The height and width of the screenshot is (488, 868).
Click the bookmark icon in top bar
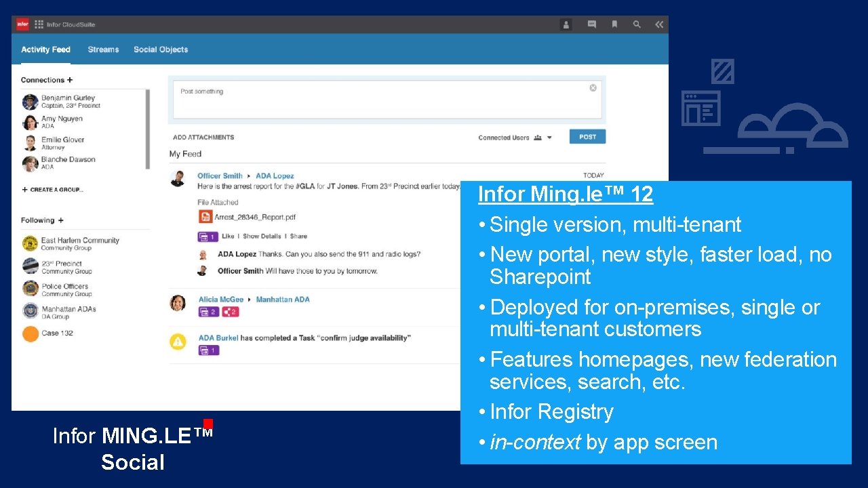[x=614, y=24]
